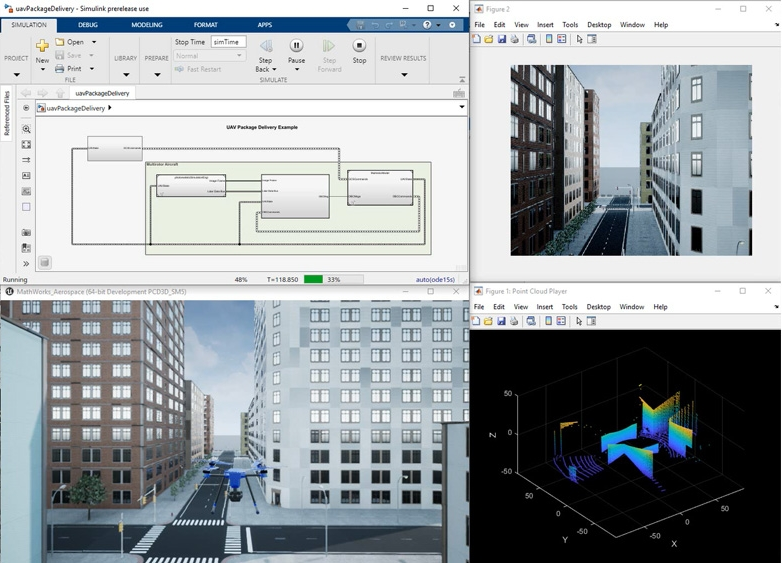Click New Figure icon in Point Cloud Player

click(x=476, y=321)
